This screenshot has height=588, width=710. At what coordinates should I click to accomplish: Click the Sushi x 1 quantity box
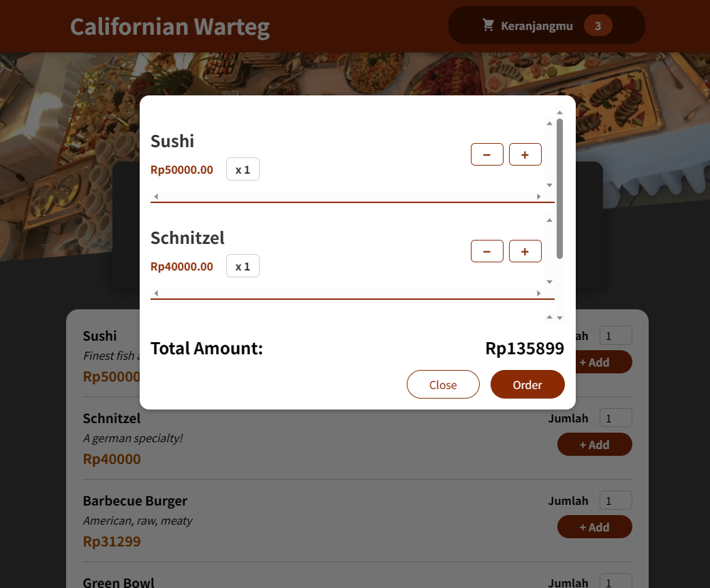coord(243,170)
